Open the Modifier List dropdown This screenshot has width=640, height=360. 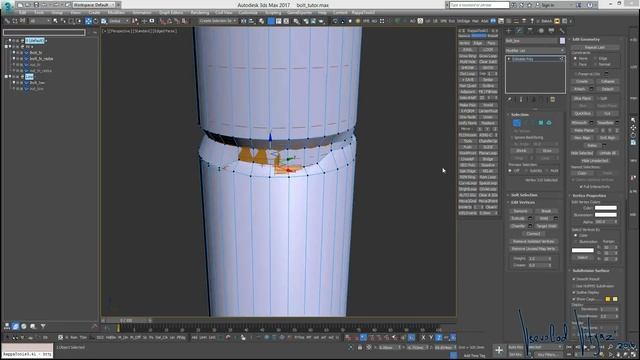[535, 51]
